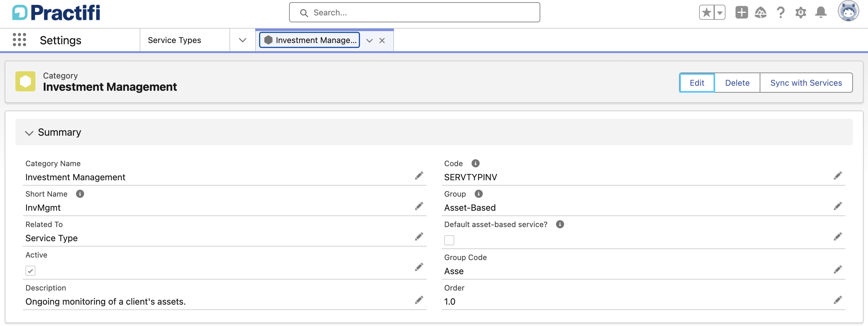Click the SERVTYPINV code value
Viewport: 868px width, 326px height.
click(x=470, y=177)
